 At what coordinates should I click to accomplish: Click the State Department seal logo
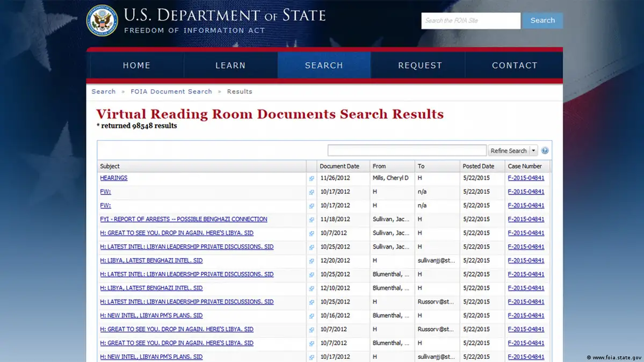tap(102, 20)
